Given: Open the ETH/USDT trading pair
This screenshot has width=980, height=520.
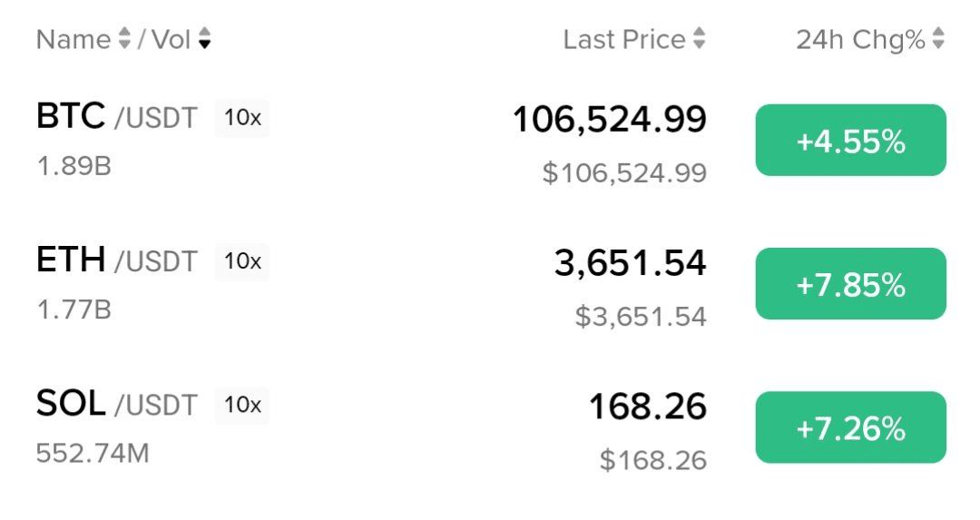Looking at the screenshot, I should point(116,261).
